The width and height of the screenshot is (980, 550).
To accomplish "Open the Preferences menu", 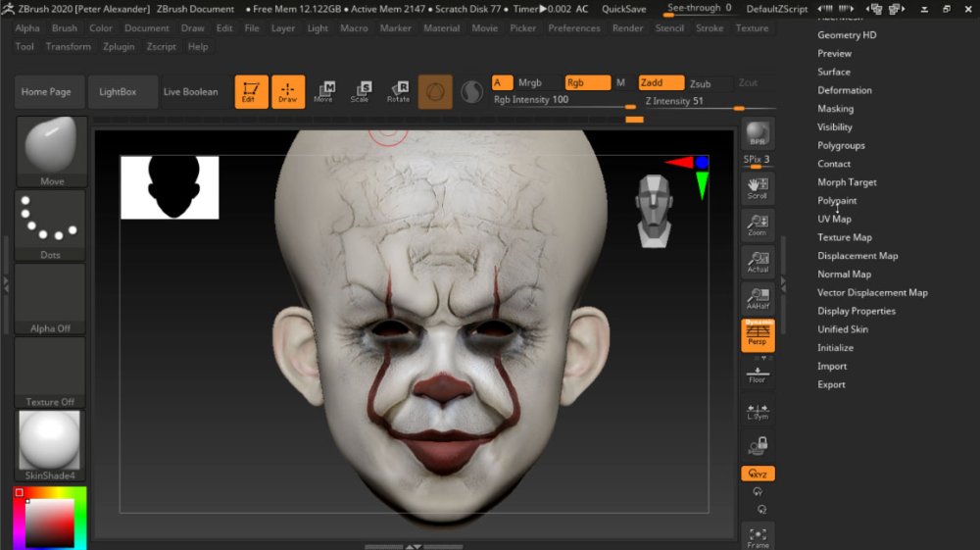I will click(x=573, y=28).
